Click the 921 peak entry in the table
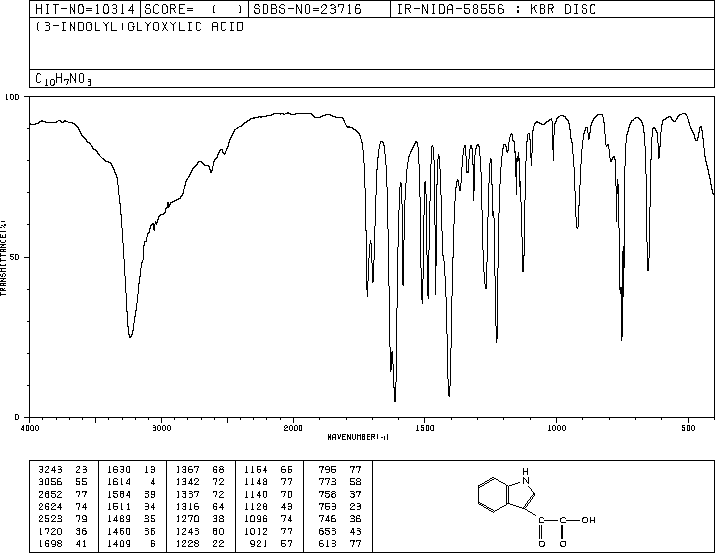The height and width of the screenshot is (553, 715). click(259, 543)
